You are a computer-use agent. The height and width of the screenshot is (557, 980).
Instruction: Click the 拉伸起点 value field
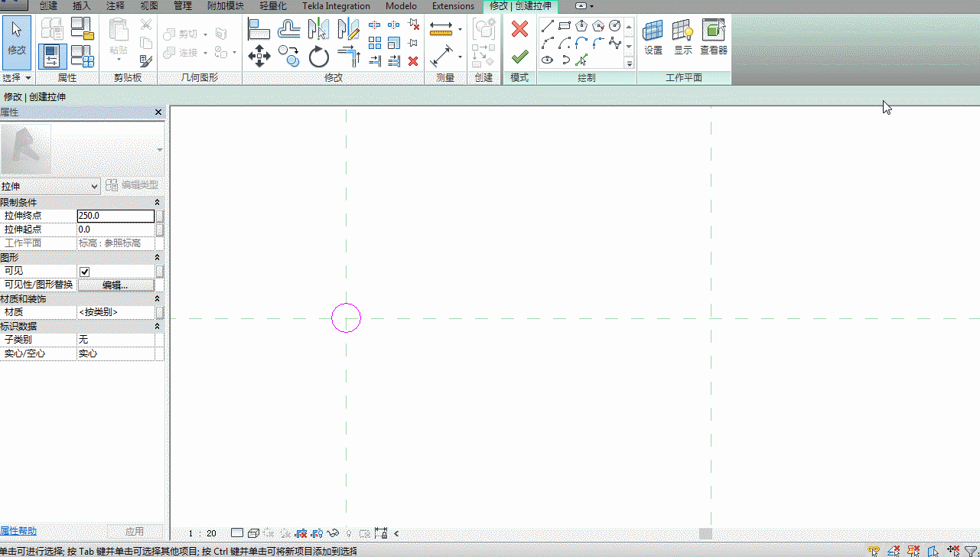(116, 230)
